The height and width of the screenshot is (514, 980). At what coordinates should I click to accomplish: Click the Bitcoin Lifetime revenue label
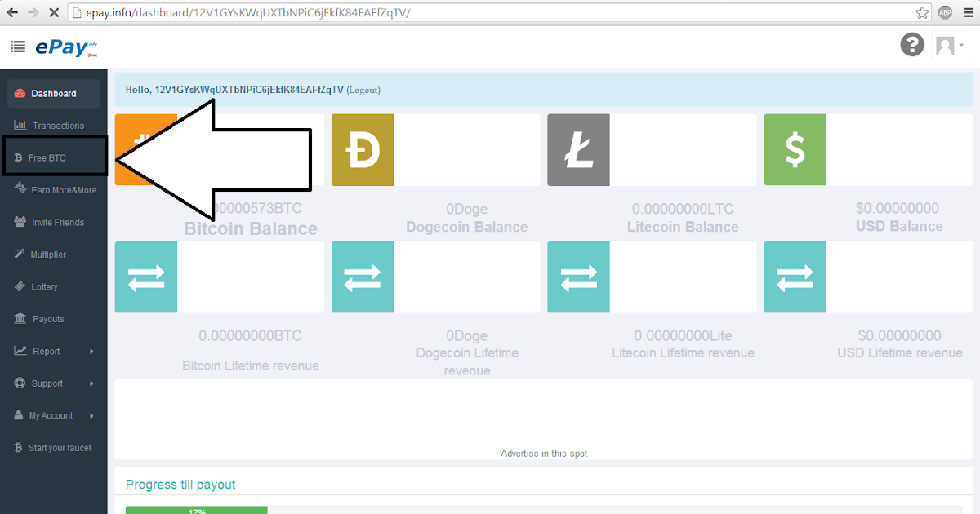(251, 366)
